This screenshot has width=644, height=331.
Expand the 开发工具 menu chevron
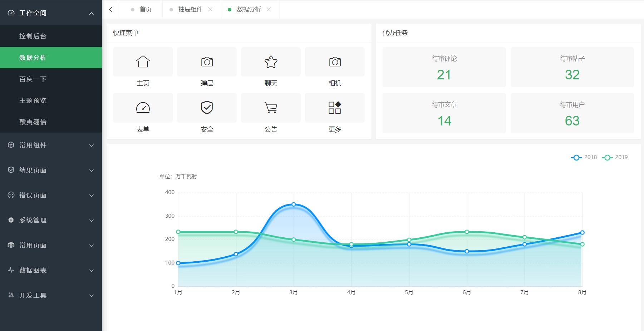coord(91,296)
